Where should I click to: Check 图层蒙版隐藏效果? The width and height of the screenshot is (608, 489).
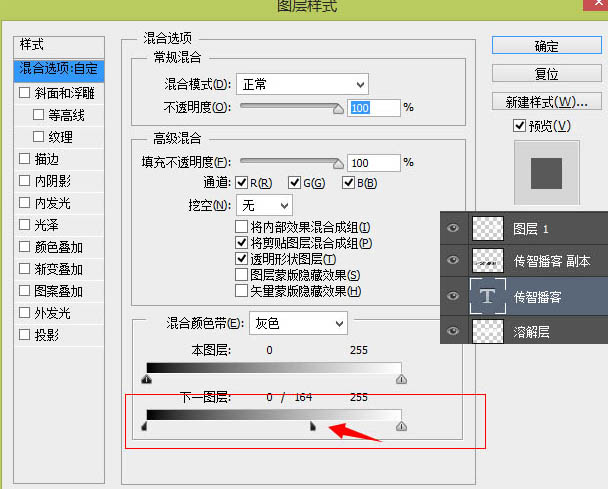pos(242,275)
